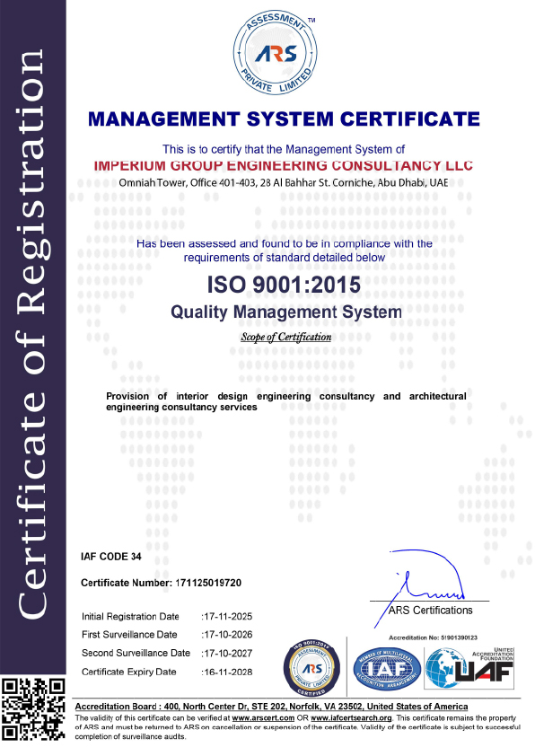535x756 pixels.
Task: Click vertical 'Certificate of Registration' sidebar text
Action: pyautogui.click(x=31, y=334)
